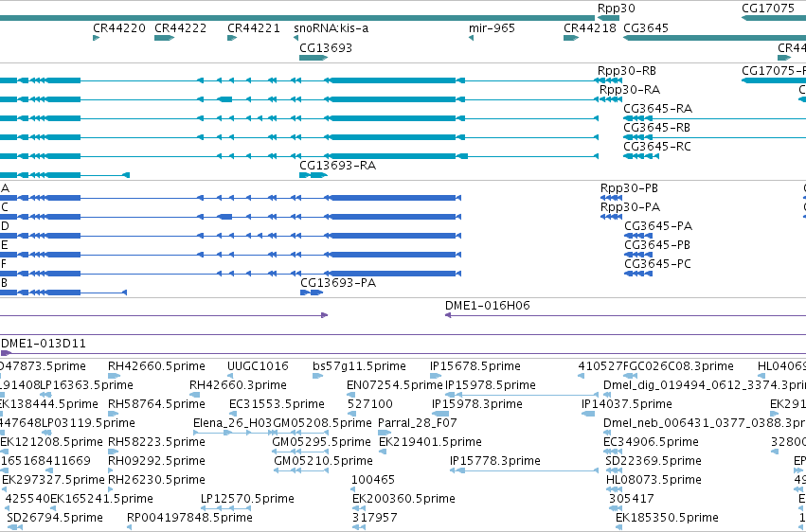
Task: Select the EK297327.5prime EST label
Action: (53, 481)
